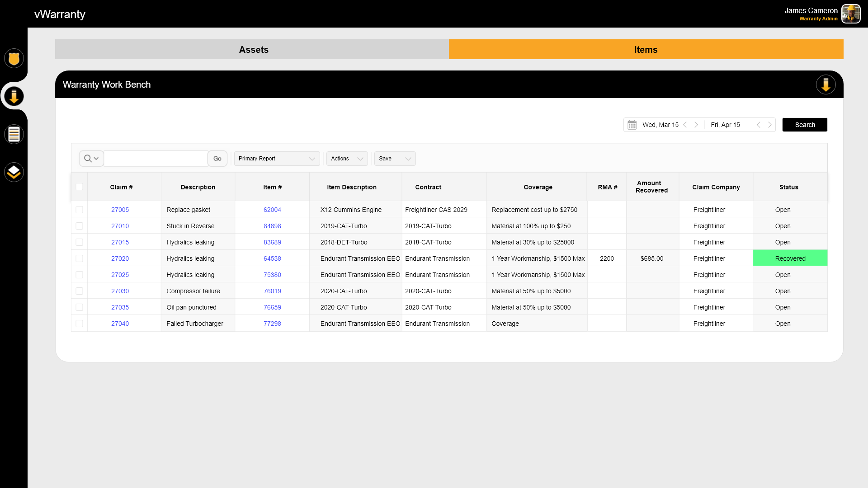Select checkbox for claim 27020 row
Screen dimensions: 868x488
click(79, 258)
